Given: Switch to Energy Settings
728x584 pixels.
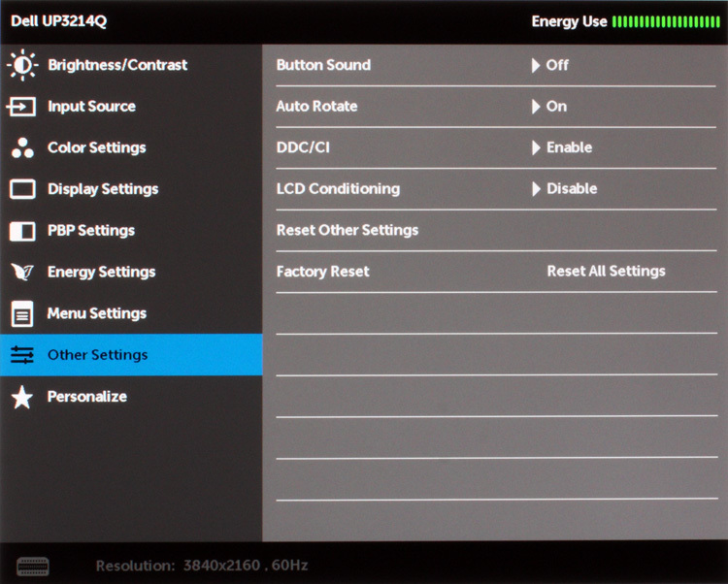Looking at the screenshot, I should point(131,272).
